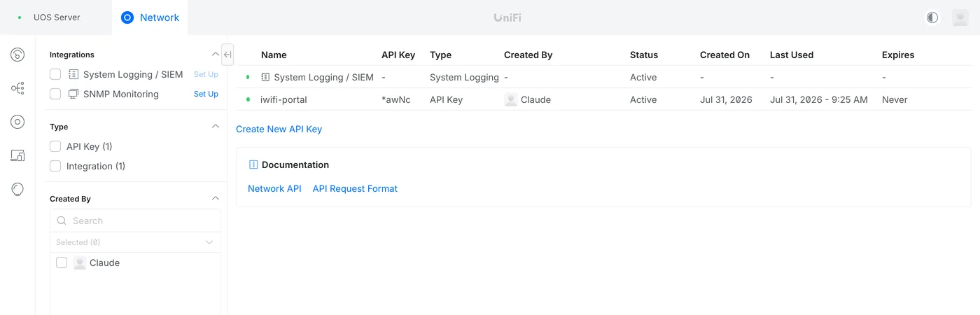Click Create New API Key
This screenshot has height=315, width=980.
(279, 129)
